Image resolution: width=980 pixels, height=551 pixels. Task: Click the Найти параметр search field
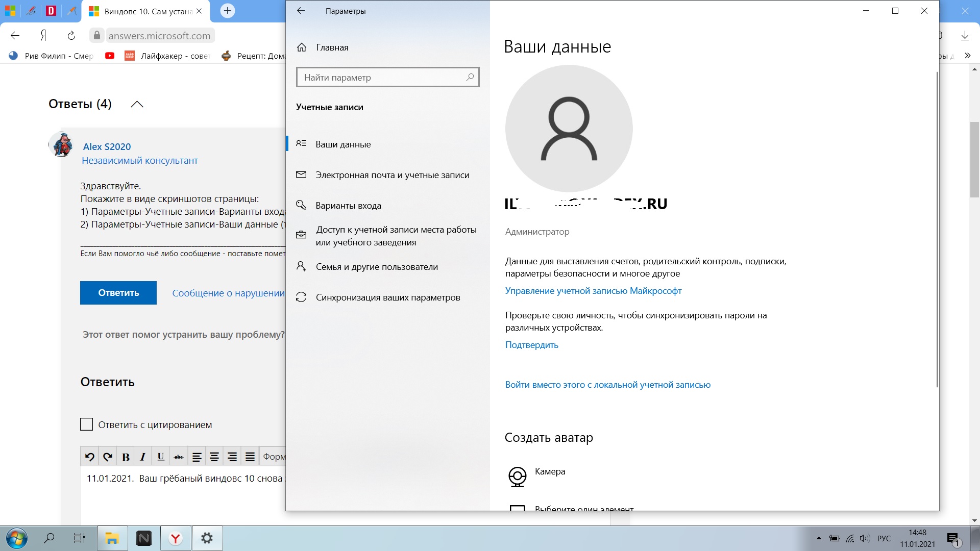coord(387,78)
